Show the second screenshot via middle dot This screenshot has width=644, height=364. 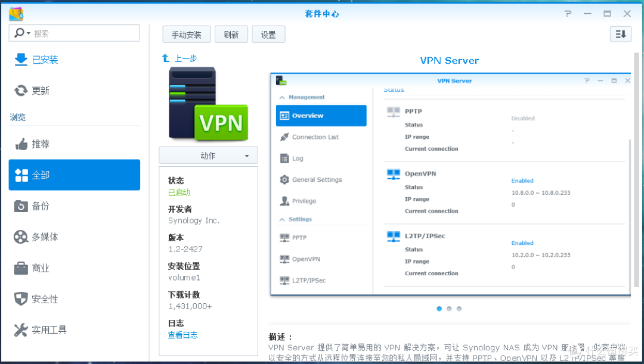[449, 309]
